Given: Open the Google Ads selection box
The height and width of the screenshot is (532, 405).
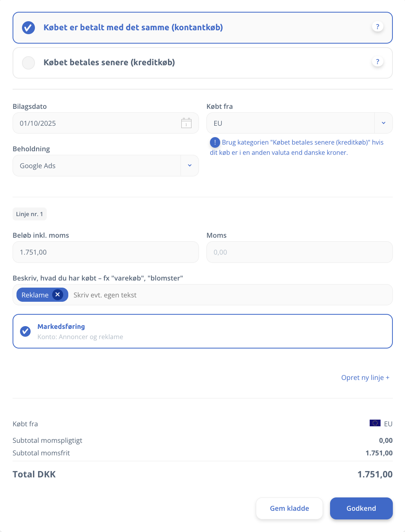Looking at the screenshot, I should pyautogui.click(x=97, y=165).
